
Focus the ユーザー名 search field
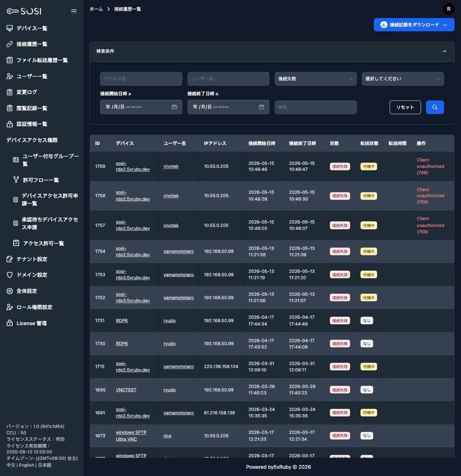[x=228, y=79]
